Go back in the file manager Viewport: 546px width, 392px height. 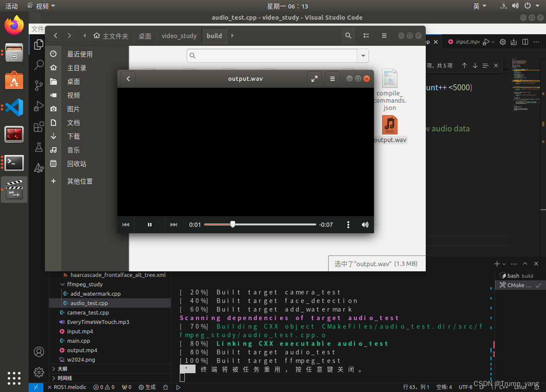point(56,36)
